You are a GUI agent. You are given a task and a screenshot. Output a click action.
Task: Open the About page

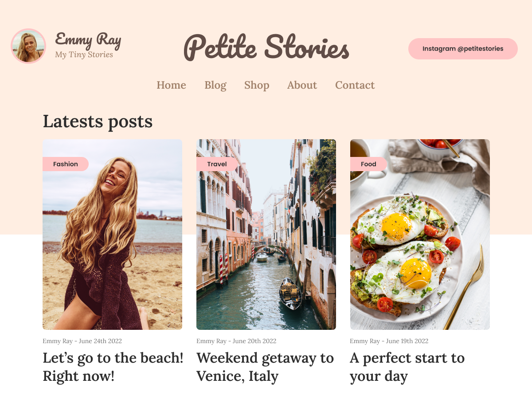(302, 85)
